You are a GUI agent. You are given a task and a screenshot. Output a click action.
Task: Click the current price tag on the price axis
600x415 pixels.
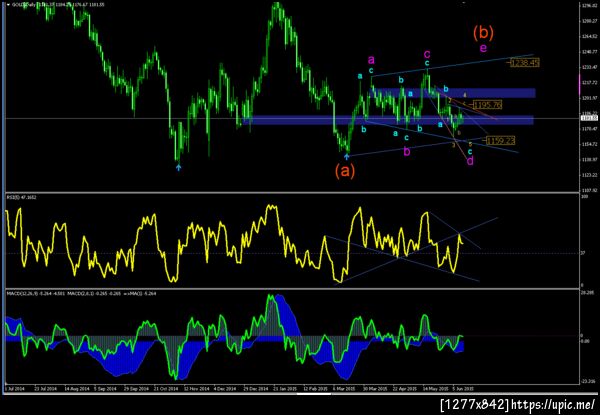pyautogui.click(x=590, y=118)
